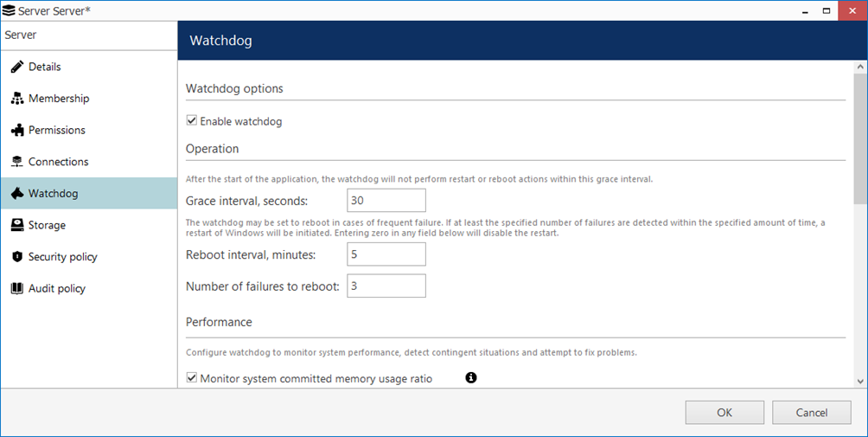Click the Membership hierarchy icon
868x437 pixels.
[16, 99]
